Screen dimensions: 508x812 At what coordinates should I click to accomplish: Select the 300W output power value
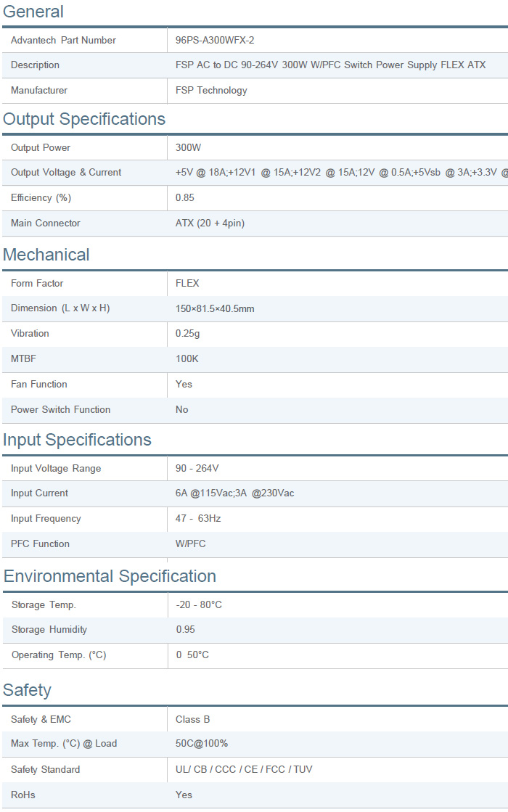pos(189,148)
